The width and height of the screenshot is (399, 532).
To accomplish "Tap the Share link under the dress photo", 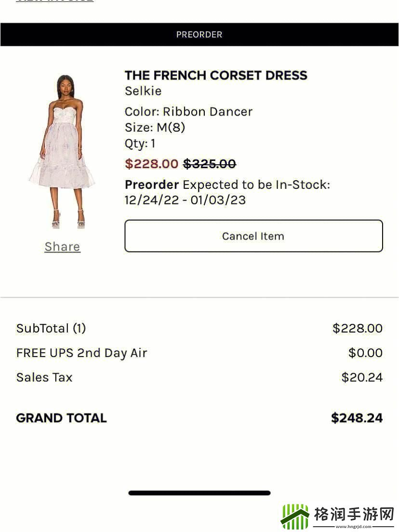I will [x=62, y=246].
